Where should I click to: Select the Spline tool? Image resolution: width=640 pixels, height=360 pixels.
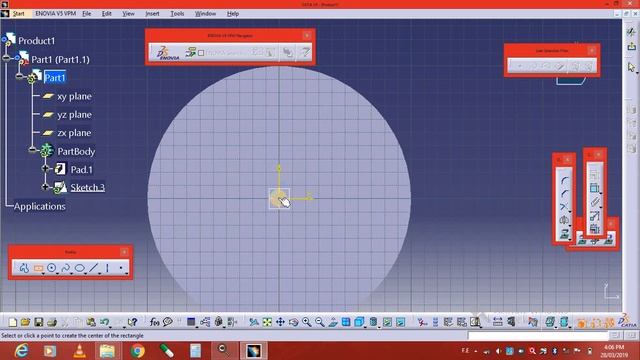coord(65,268)
